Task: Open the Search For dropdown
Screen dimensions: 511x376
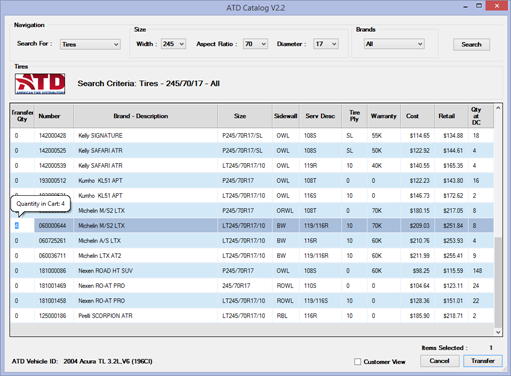Action: pos(90,44)
